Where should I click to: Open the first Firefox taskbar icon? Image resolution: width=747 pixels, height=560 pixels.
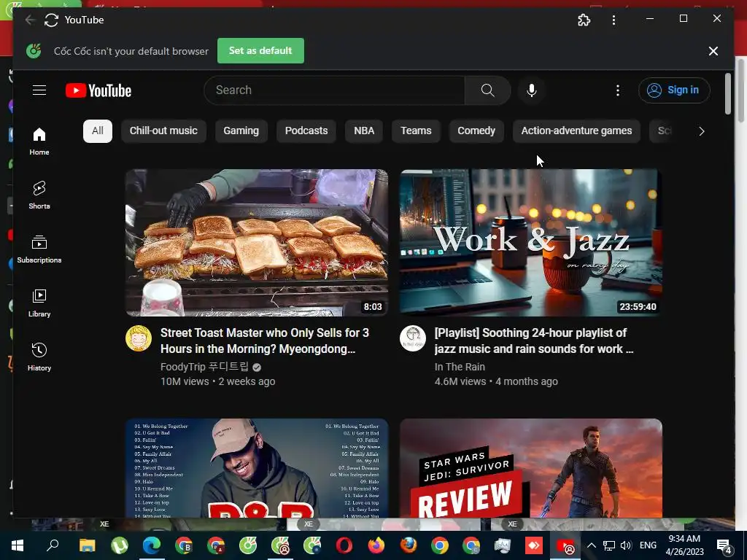coord(376,545)
